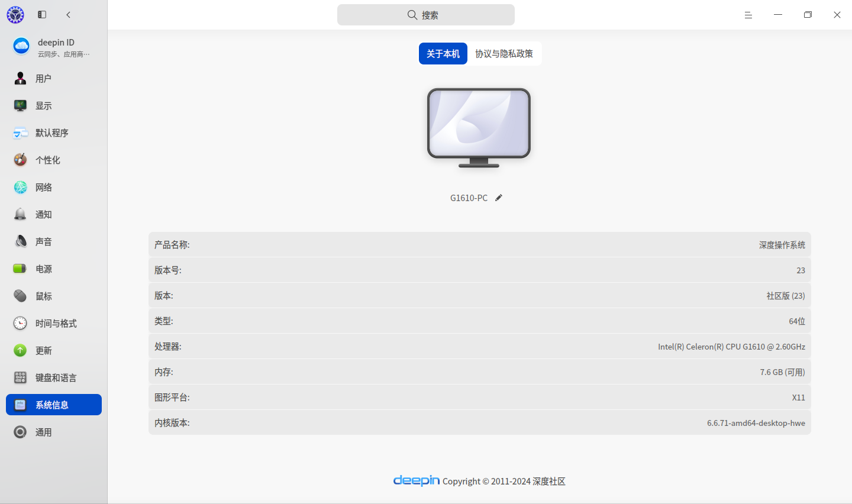Click the deepin Control Center logo icon
The image size is (852, 504).
[x=15, y=15]
